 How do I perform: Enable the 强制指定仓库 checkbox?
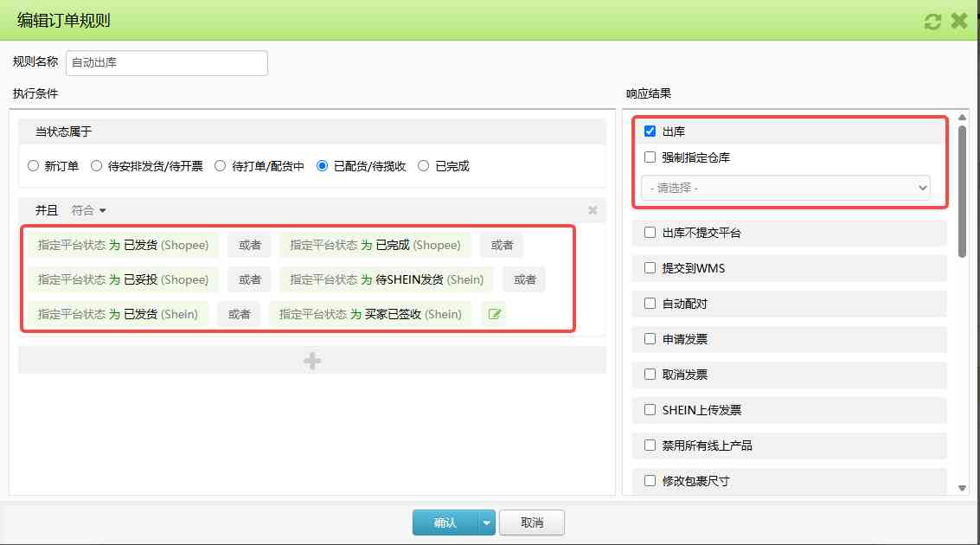(x=650, y=157)
